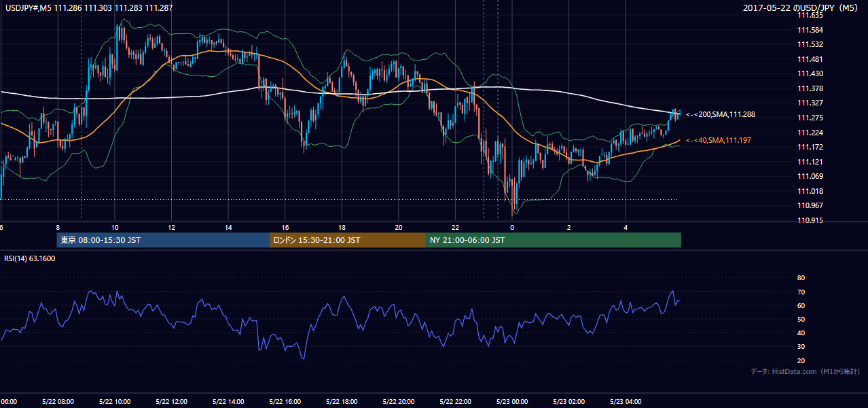Click price axis value 111.018
Image resolution: width=868 pixels, height=408 pixels.
click(x=811, y=191)
